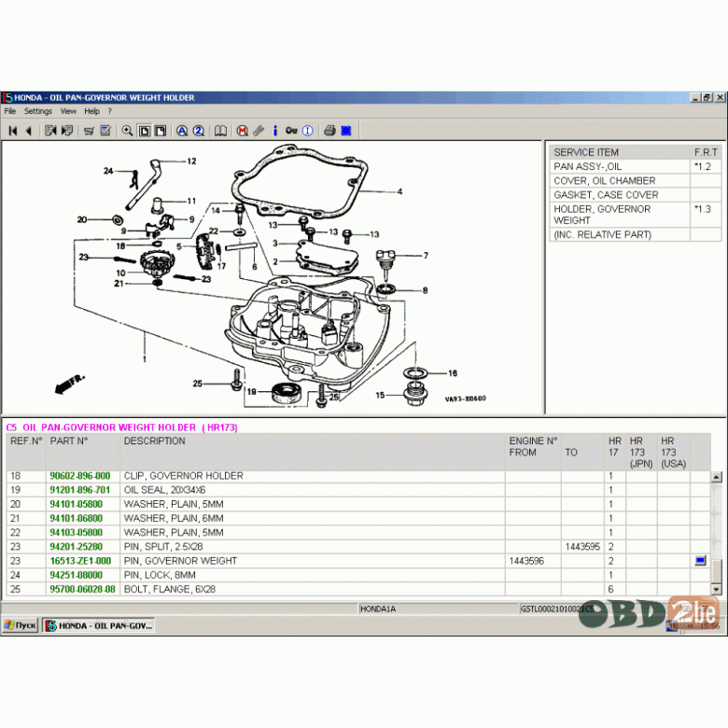The image size is (728, 728).
Task: Click CLIP, GOVERNOR HOLDER description
Action: click(x=183, y=476)
